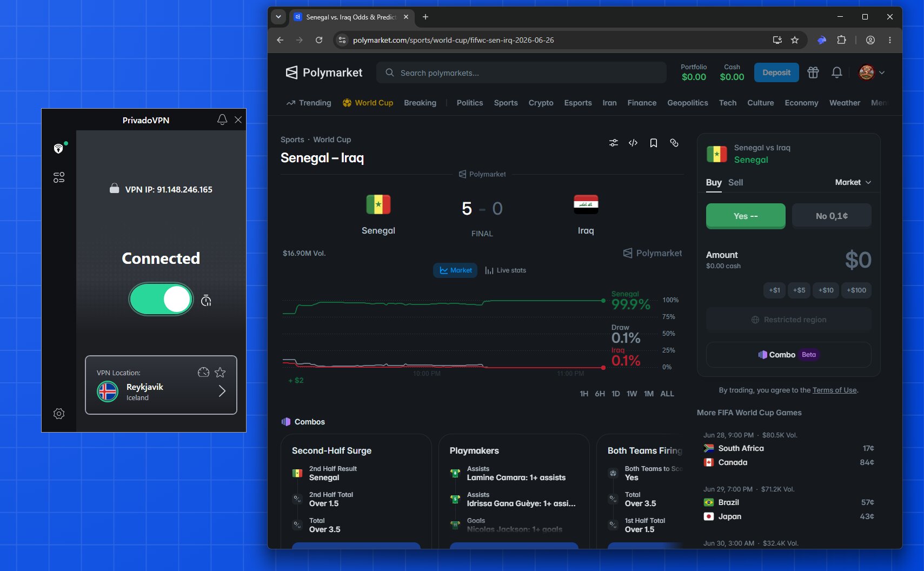Viewport: 924px width, 571px height.
Task: Select the 1H chart range
Action: pos(584,394)
